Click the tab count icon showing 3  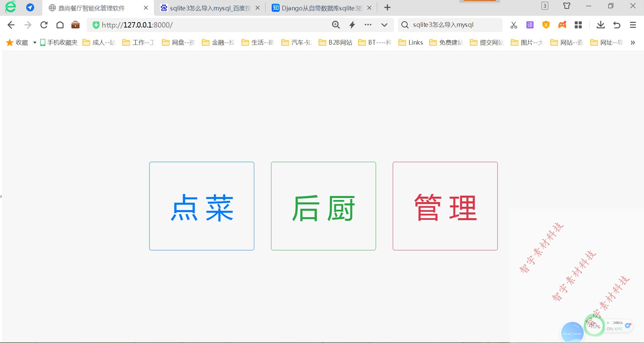545,6
